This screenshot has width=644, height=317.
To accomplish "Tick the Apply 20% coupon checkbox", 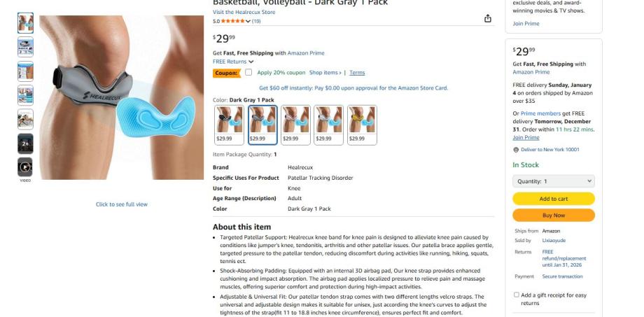I will (248, 72).
